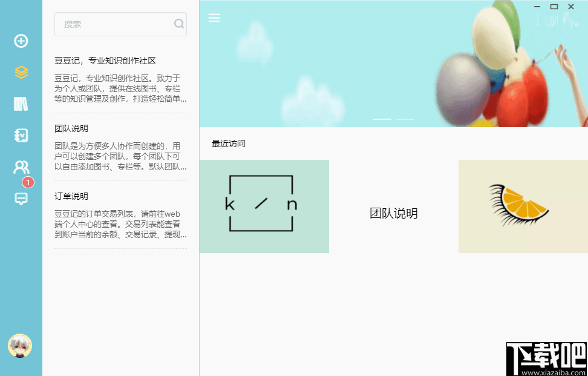Click the search magnifier icon
588x376 pixels.
coord(178,24)
